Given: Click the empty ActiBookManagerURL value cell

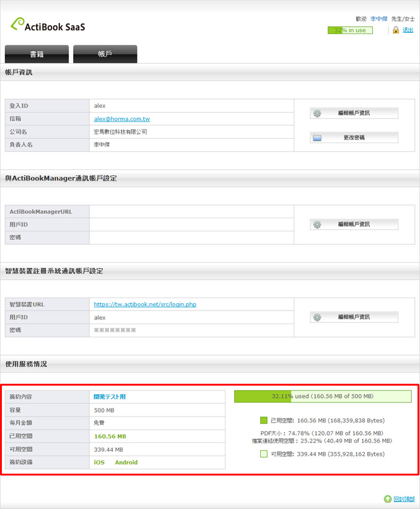Looking at the screenshot, I should click(191, 211).
